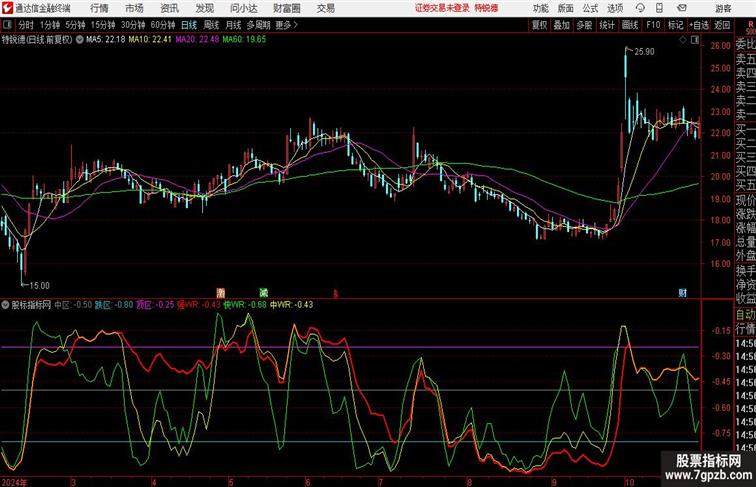The width and height of the screenshot is (756, 487).
Task: Switch to 5分钟 period tab
Action: pyautogui.click(x=75, y=25)
